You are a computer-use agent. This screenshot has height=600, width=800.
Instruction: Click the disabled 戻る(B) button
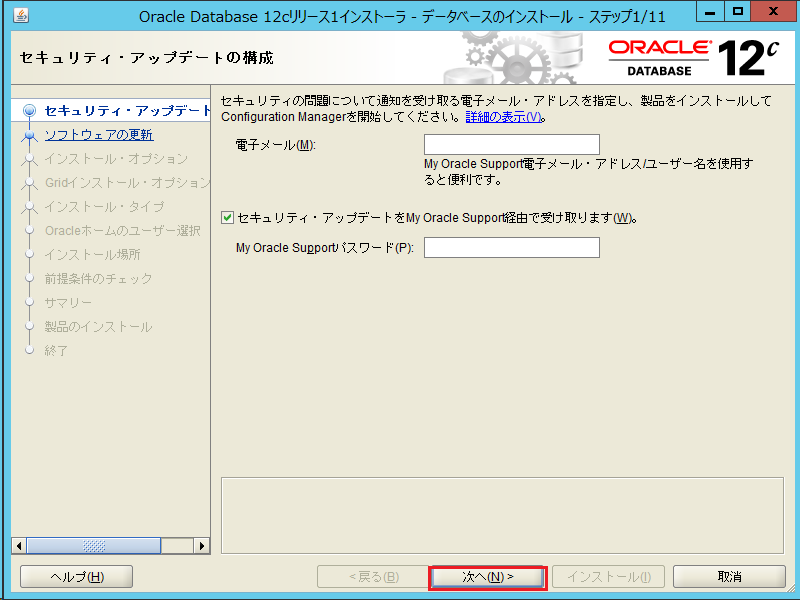point(373,577)
